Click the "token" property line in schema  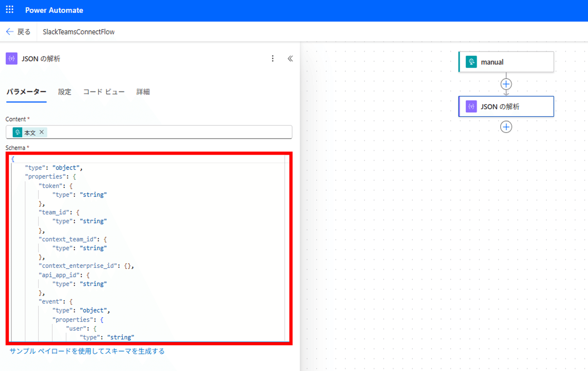(x=56, y=186)
